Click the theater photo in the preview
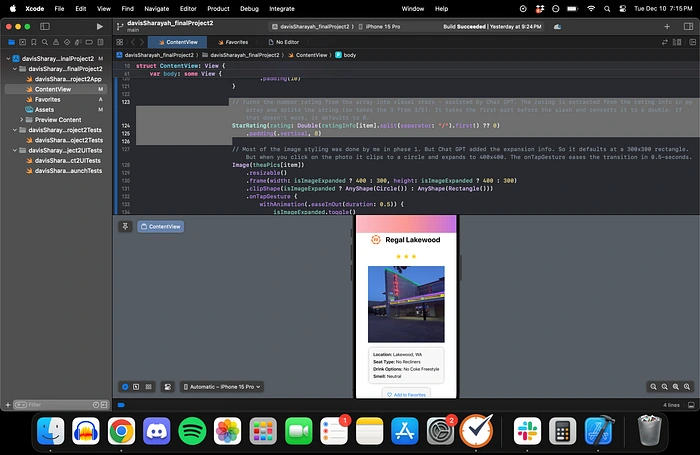700x455 pixels. pos(406,304)
